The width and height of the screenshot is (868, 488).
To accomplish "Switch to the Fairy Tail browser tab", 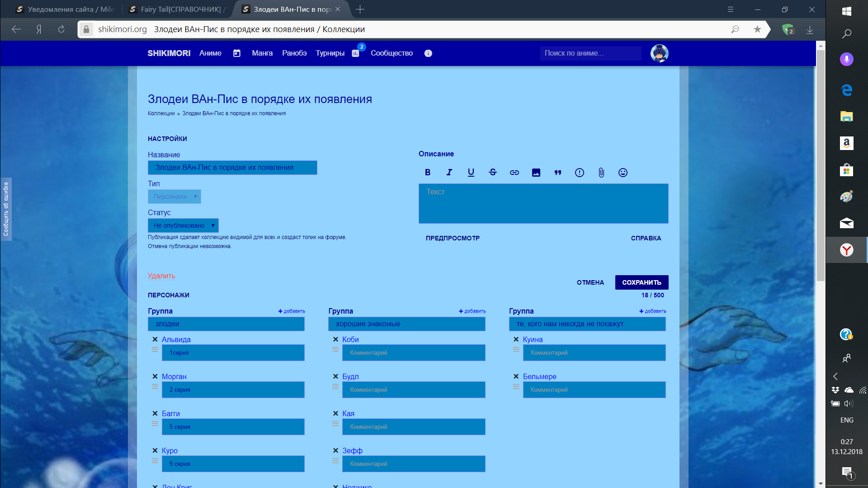I will (181, 9).
